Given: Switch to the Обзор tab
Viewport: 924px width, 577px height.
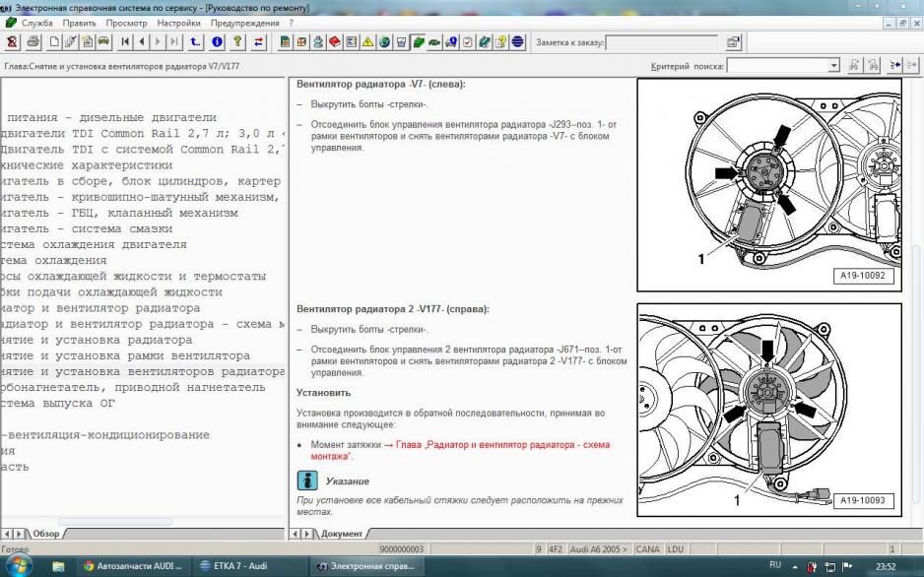Looking at the screenshot, I should (45, 534).
